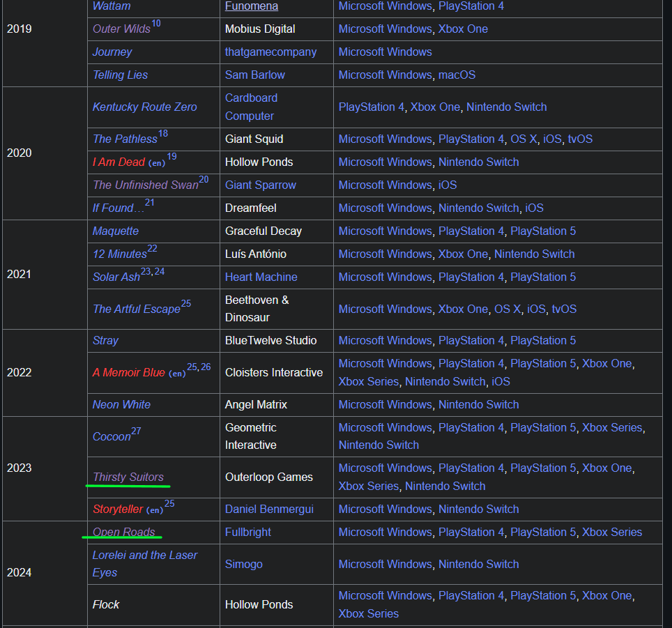
Task: Open Nintendo Switch link in Neon White row
Action: [x=479, y=405]
